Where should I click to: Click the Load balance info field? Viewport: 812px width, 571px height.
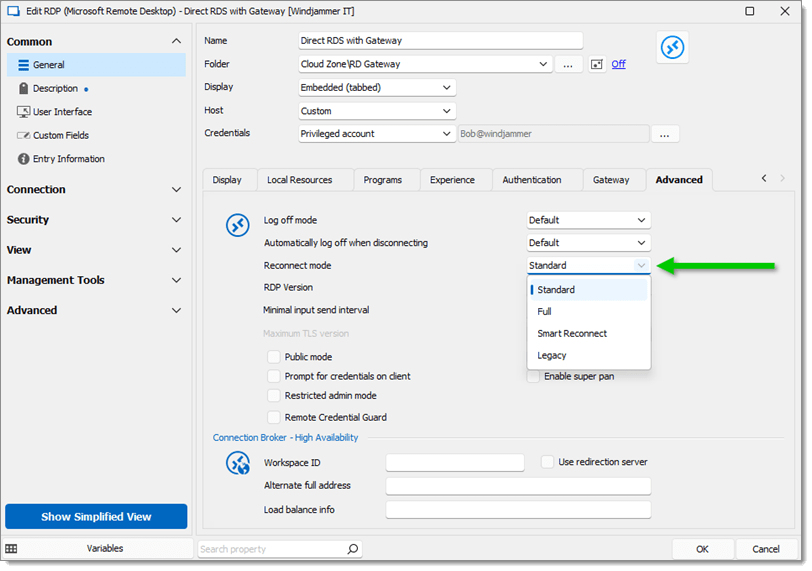click(518, 510)
